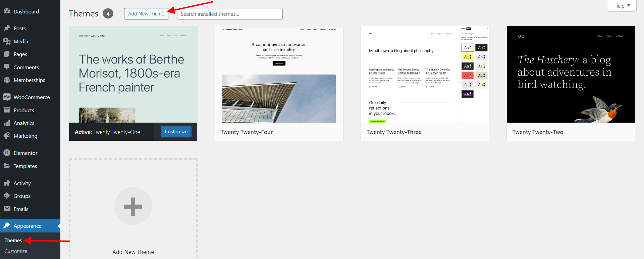Screen dimensions: 644x259
Task: Open the Marketing menu item
Action: pos(30,136)
